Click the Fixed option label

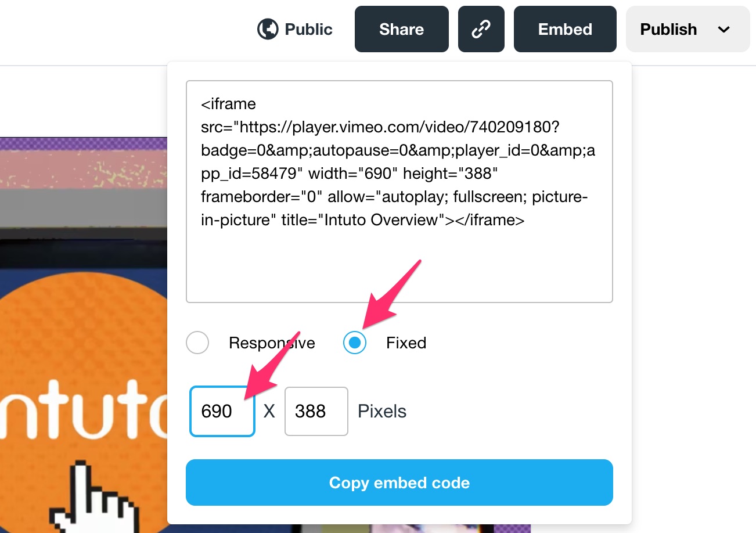(406, 343)
